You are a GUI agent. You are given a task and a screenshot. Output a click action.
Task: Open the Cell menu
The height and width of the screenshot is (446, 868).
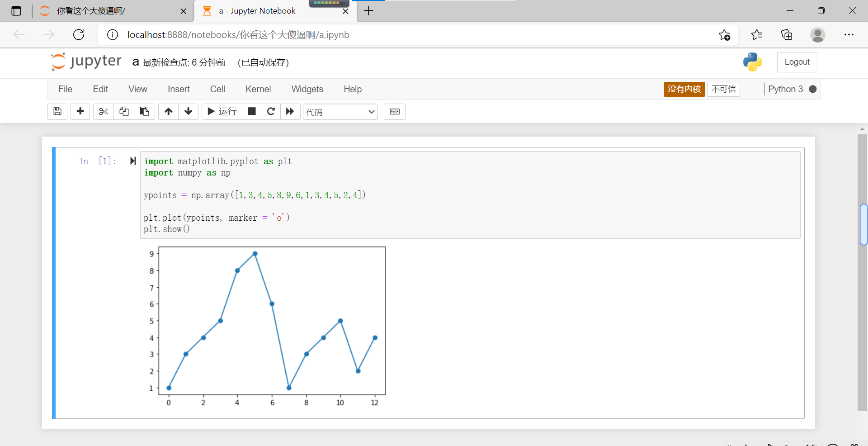(x=217, y=89)
